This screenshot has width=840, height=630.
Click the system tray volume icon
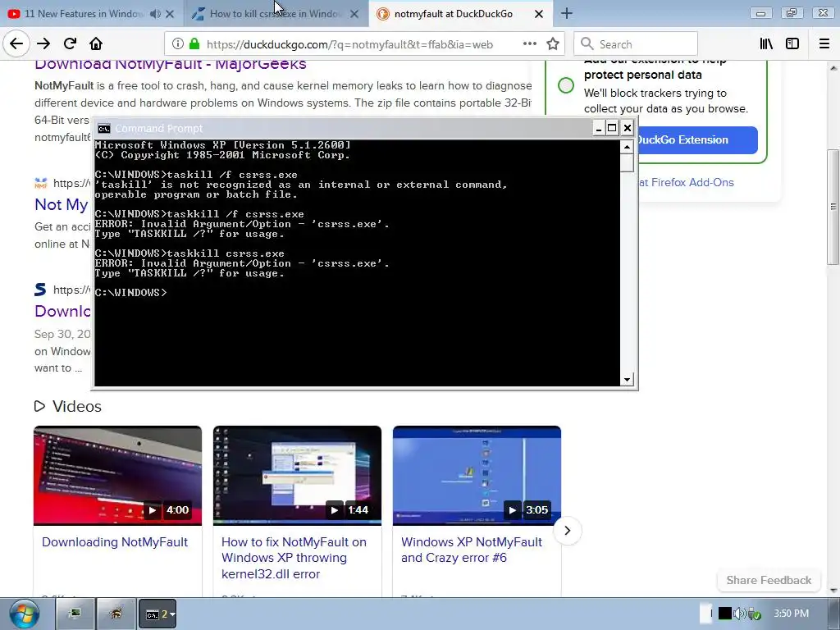point(740,614)
